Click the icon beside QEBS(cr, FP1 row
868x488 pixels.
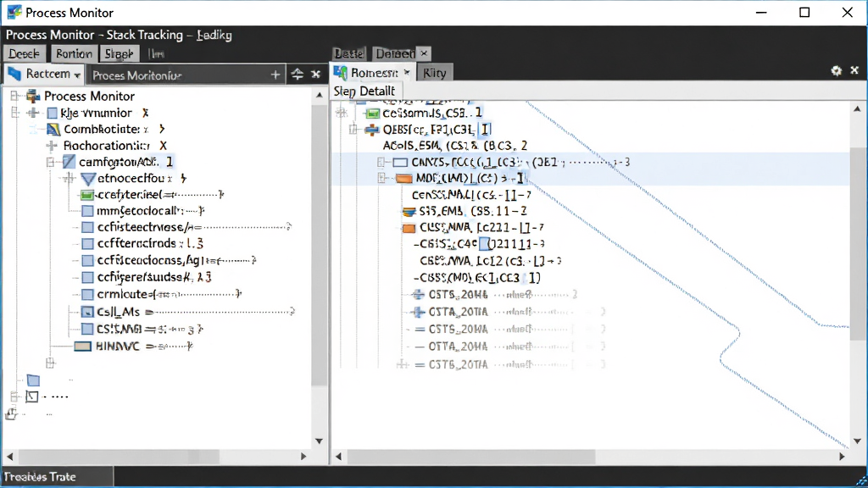tap(372, 130)
